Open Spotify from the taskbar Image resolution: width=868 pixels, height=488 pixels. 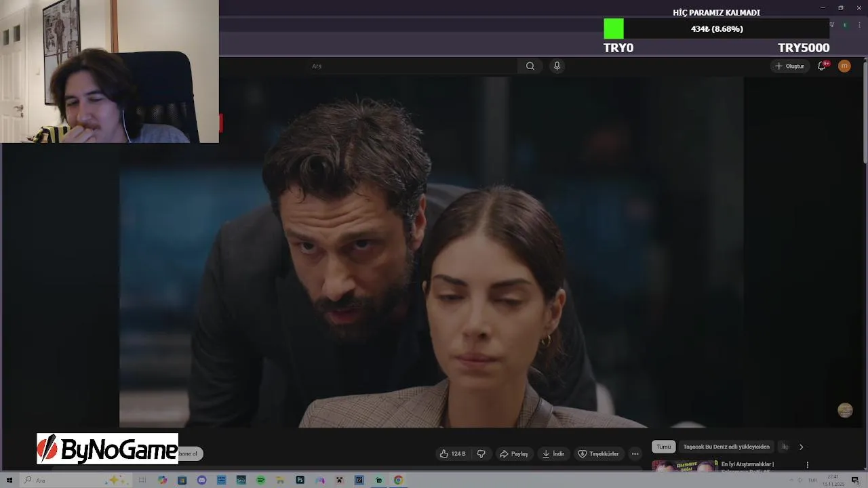click(260, 480)
